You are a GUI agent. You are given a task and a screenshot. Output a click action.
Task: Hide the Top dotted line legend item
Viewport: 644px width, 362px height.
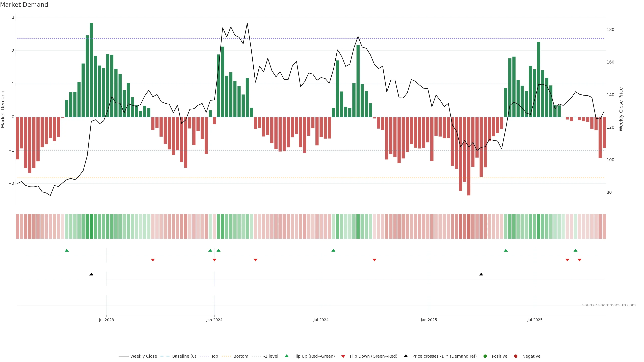pos(214,356)
